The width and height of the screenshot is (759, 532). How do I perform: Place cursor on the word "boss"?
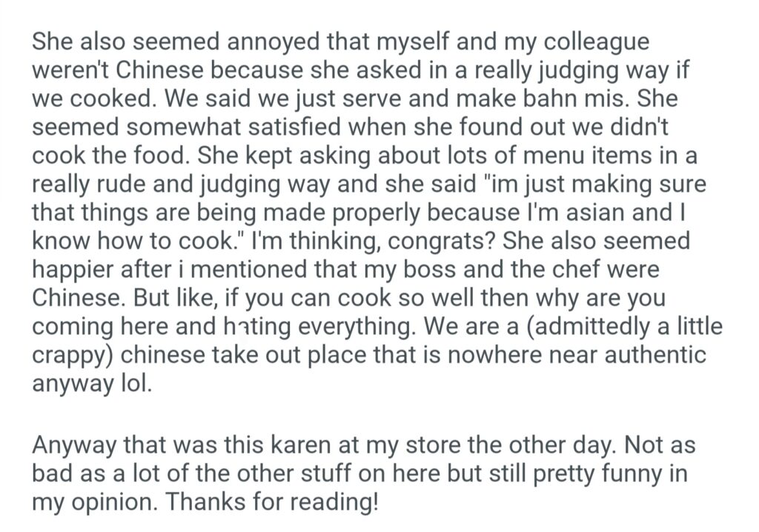pos(502,270)
